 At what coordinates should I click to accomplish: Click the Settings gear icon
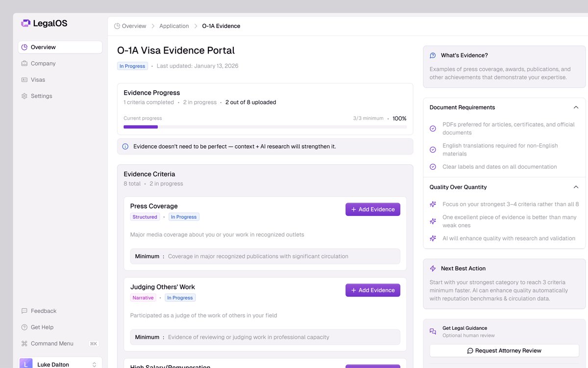[24, 96]
